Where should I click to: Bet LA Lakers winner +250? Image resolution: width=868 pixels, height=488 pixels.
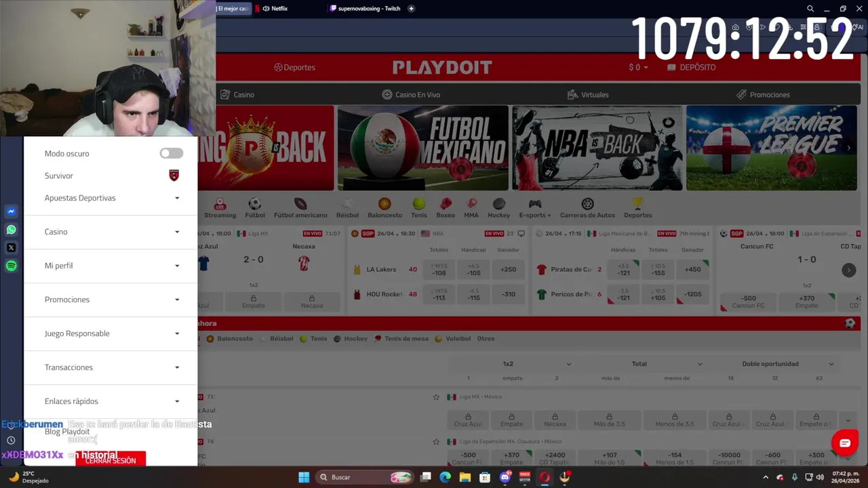[508, 270]
